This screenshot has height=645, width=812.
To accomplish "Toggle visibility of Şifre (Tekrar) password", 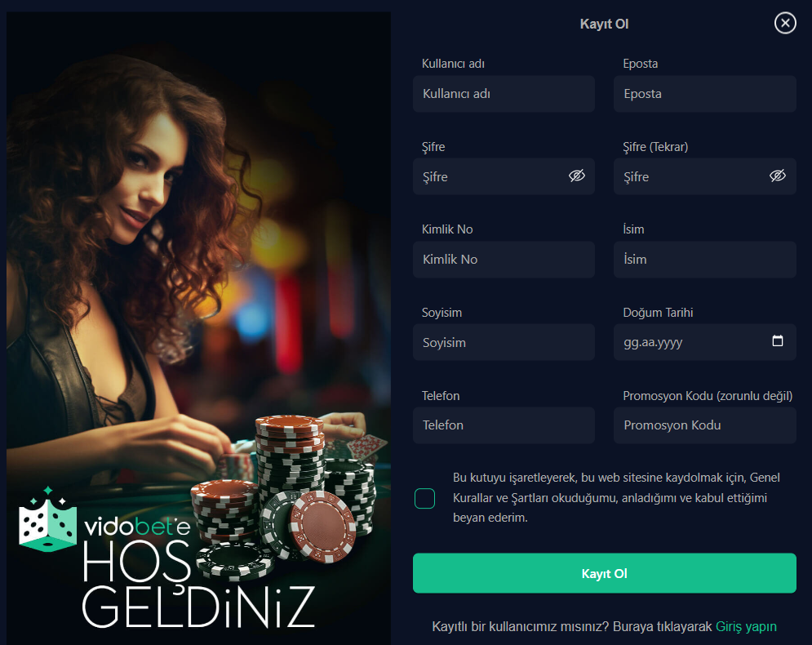I will (x=777, y=176).
